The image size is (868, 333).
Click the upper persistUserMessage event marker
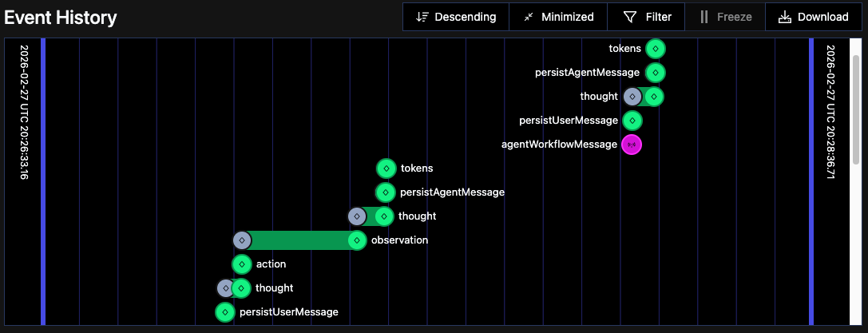pos(632,121)
